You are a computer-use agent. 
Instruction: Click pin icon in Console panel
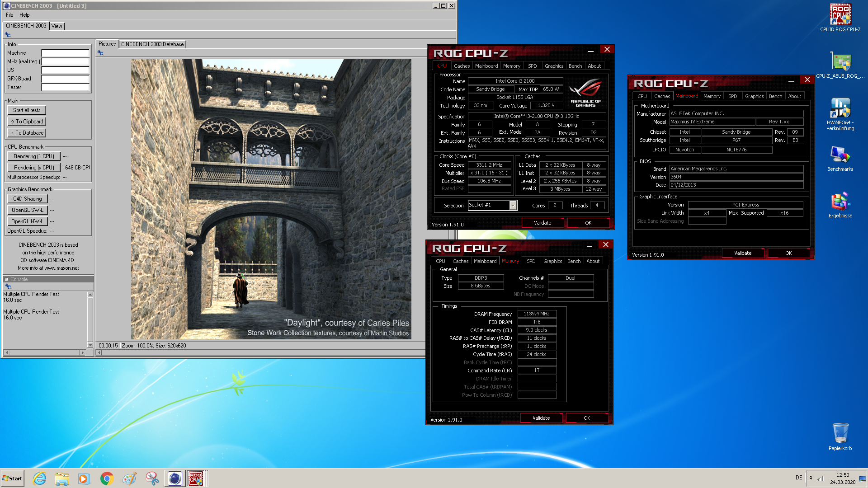[8, 286]
